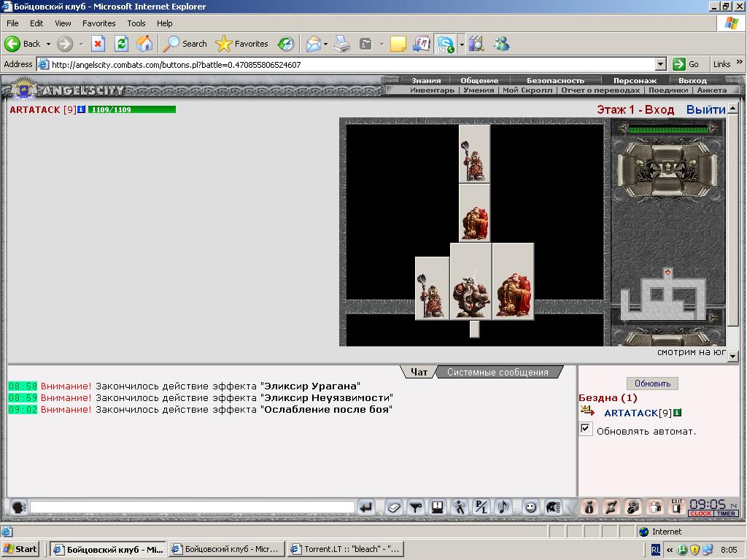Screen dimensions: 747x560
Task: Click the move forward arrow on compass
Action: [667, 167]
